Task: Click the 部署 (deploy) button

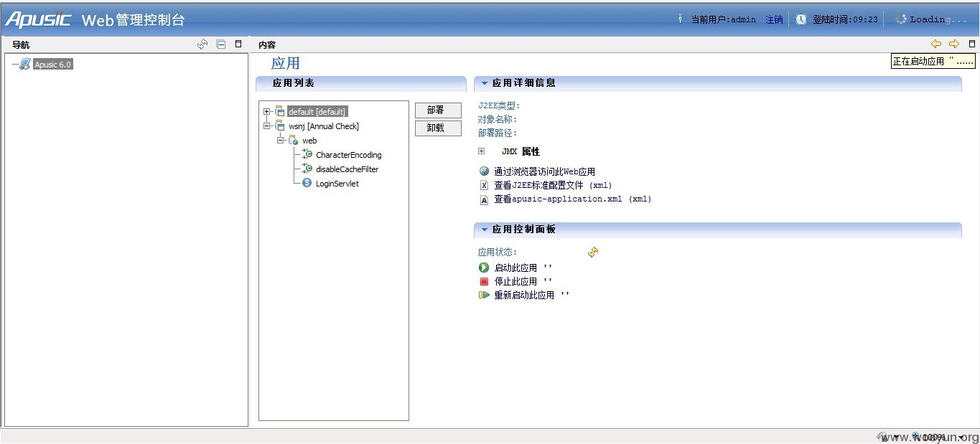Action: click(x=438, y=110)
